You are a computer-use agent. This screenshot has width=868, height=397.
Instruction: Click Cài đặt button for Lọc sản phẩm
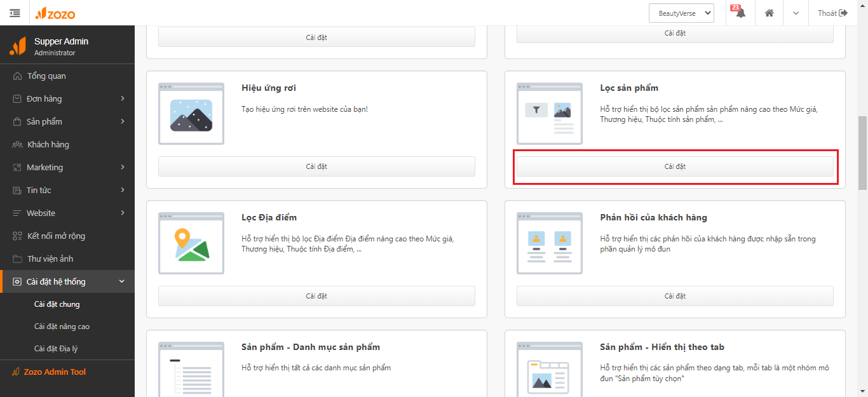click(675, 166)
